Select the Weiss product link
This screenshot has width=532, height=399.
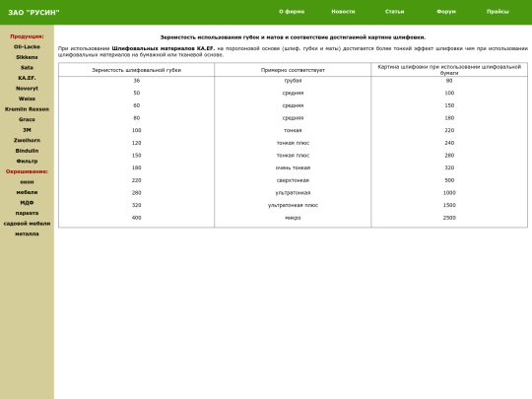click(27, 99)
